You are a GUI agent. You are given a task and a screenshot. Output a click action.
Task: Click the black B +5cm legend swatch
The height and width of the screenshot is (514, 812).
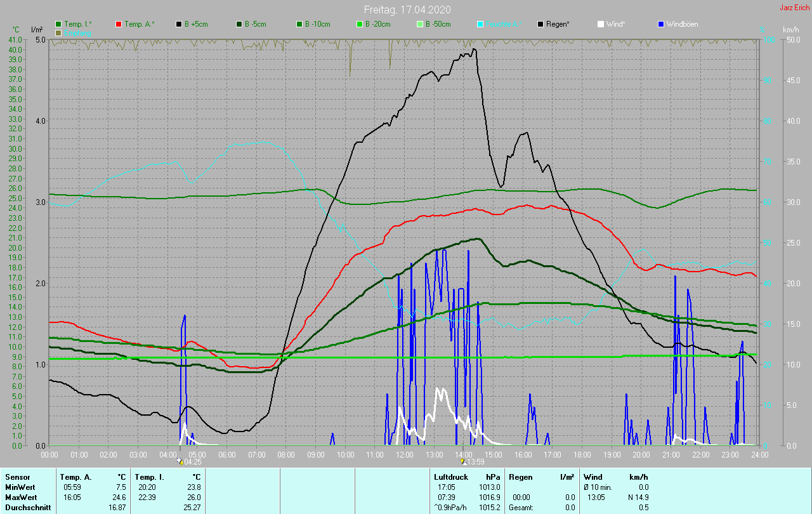(x=179, y=24)
